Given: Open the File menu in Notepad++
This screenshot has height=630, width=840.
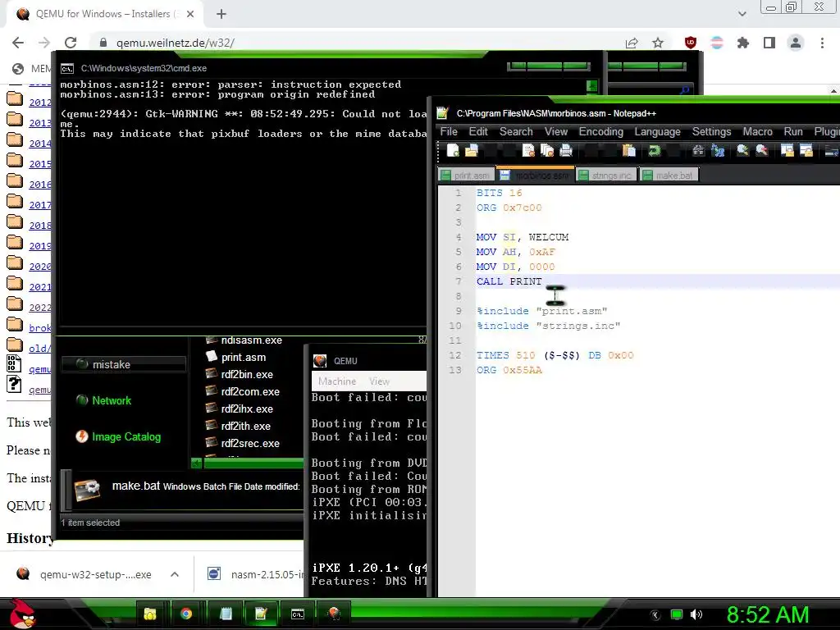Looking at the screenshot, I should (449, 132).
